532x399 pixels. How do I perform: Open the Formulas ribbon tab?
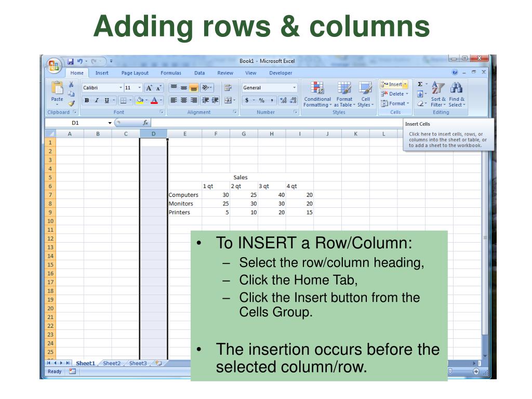click(170, 73)
